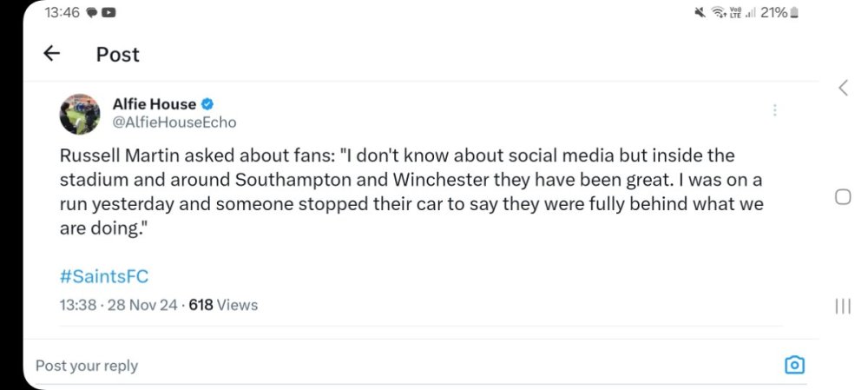The width and height of the screenshot is (868, 390).
Task: Open Alfie House's profile picture
Action: (80, 114)
